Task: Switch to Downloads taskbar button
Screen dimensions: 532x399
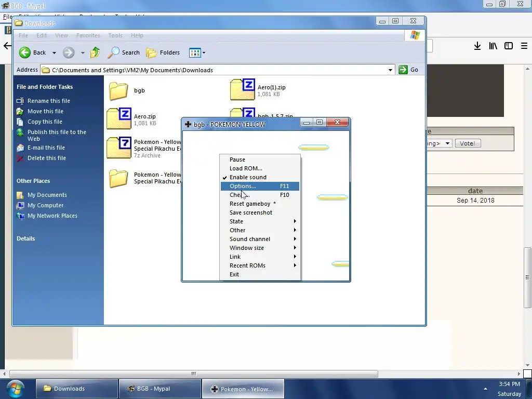Action: pos(77,389)
